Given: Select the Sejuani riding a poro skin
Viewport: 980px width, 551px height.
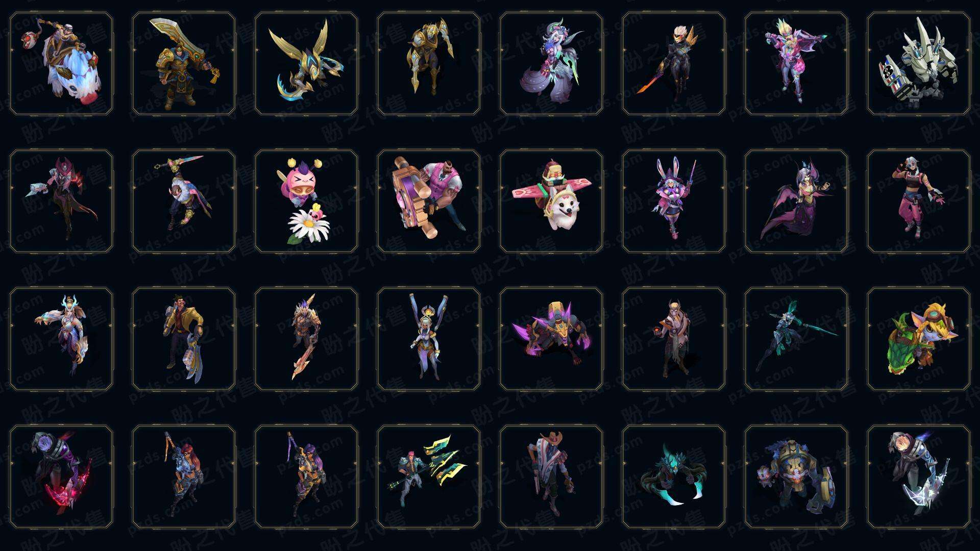Looking at the screenshot, I should (x=61, y=63).
